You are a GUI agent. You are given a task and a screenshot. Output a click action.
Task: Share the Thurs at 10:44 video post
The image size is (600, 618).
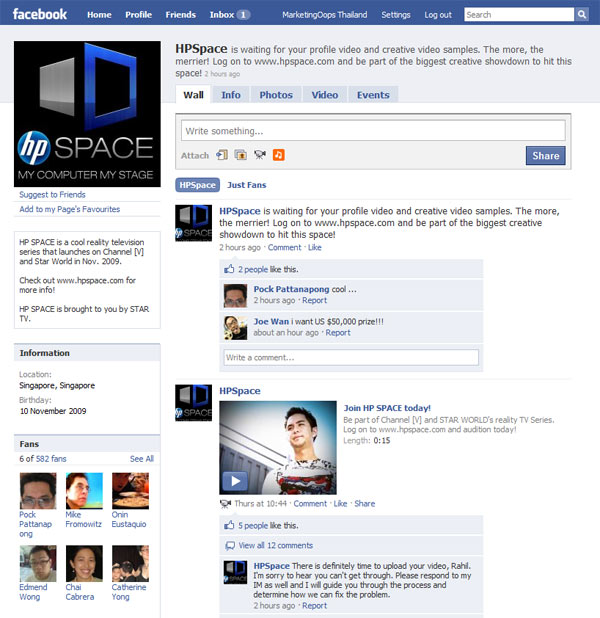pyautogui.click(x=365, y=504)
